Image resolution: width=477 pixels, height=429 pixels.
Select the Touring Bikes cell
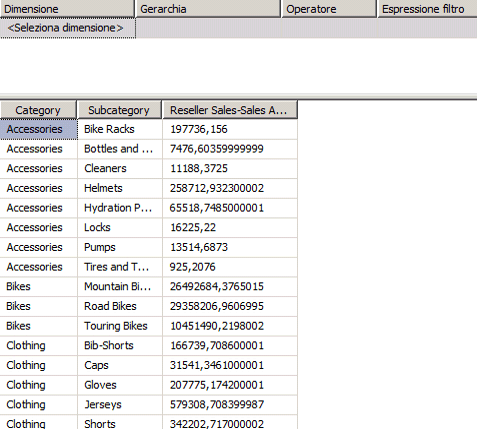point(120,326)
